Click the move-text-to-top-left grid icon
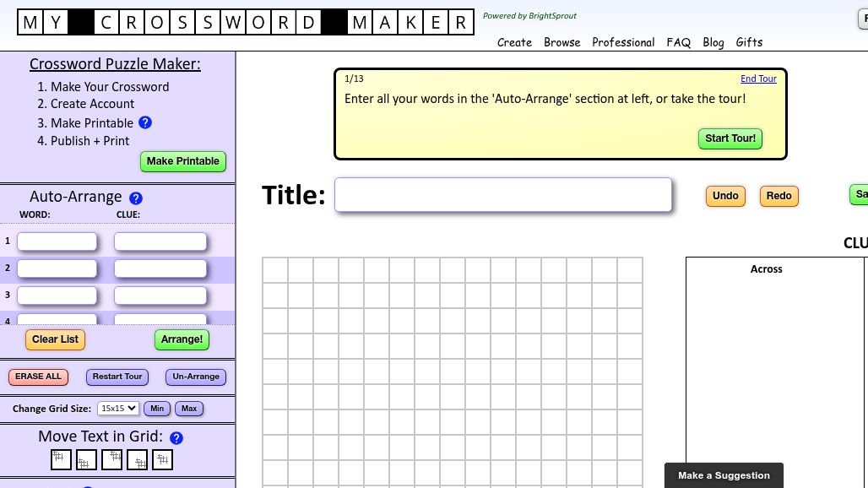Screen dimensions: 868x488 click(x=61, y=459)
